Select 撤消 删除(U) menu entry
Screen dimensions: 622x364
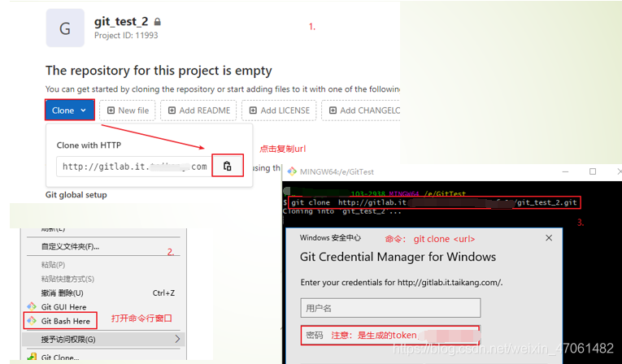(x=102, y=293)
